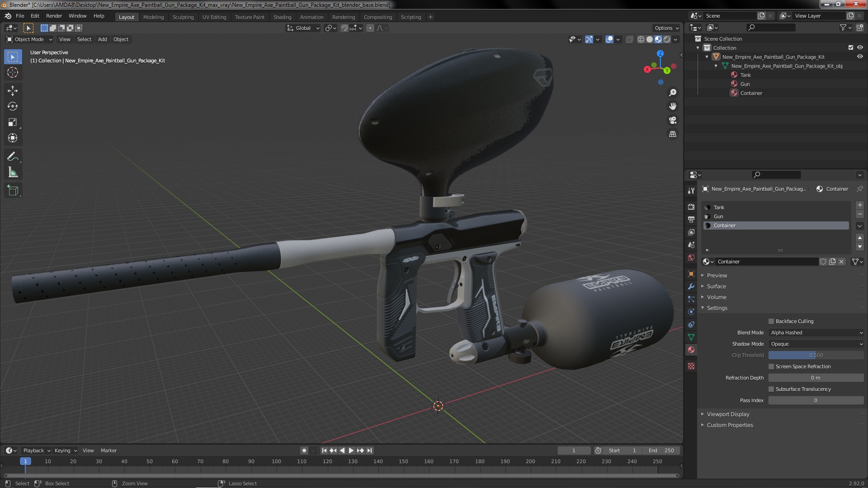Switch to the UV Editing workspace tab
Screen dimensions: 868x488
coord(214,17)
